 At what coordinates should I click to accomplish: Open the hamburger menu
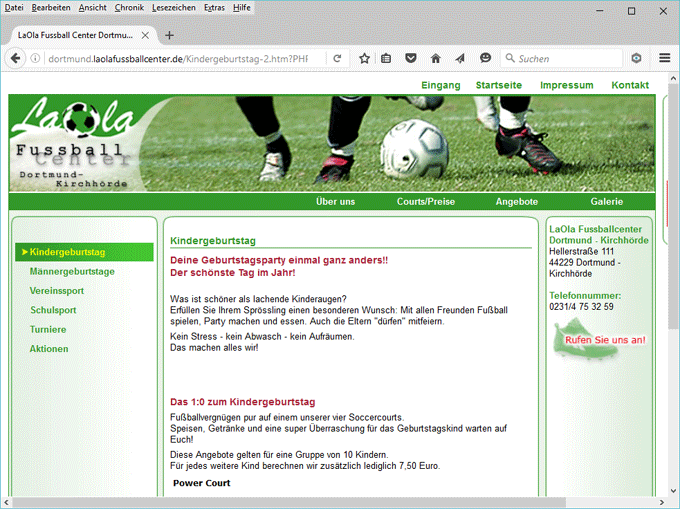pyautogui.click(x=665, y=58)
